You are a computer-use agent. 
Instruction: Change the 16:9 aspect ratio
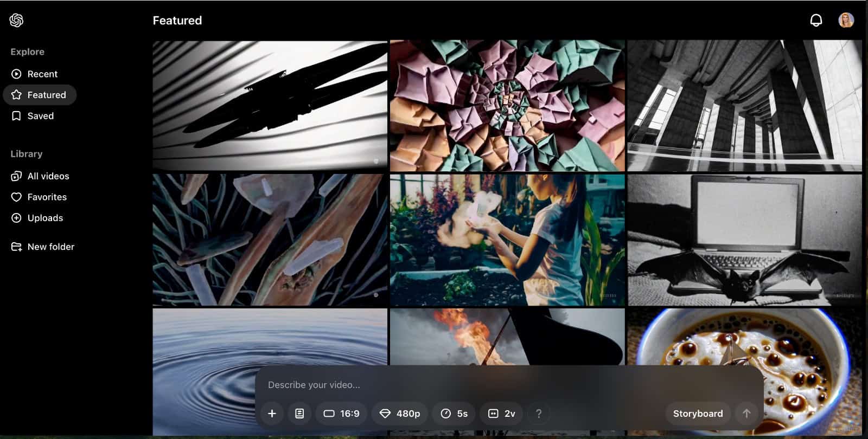(x=341, y=414)
